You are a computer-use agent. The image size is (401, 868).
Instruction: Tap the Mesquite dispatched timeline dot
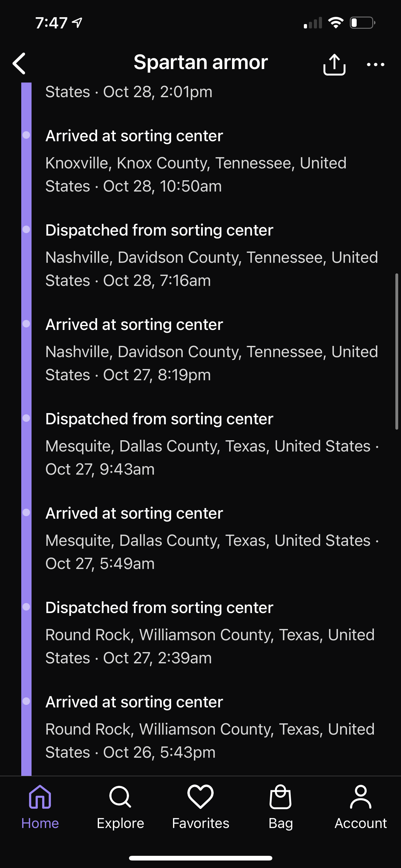26,418
